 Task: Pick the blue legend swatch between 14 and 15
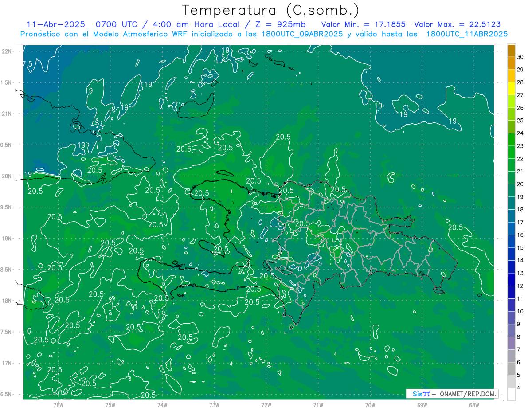(511, 254)
